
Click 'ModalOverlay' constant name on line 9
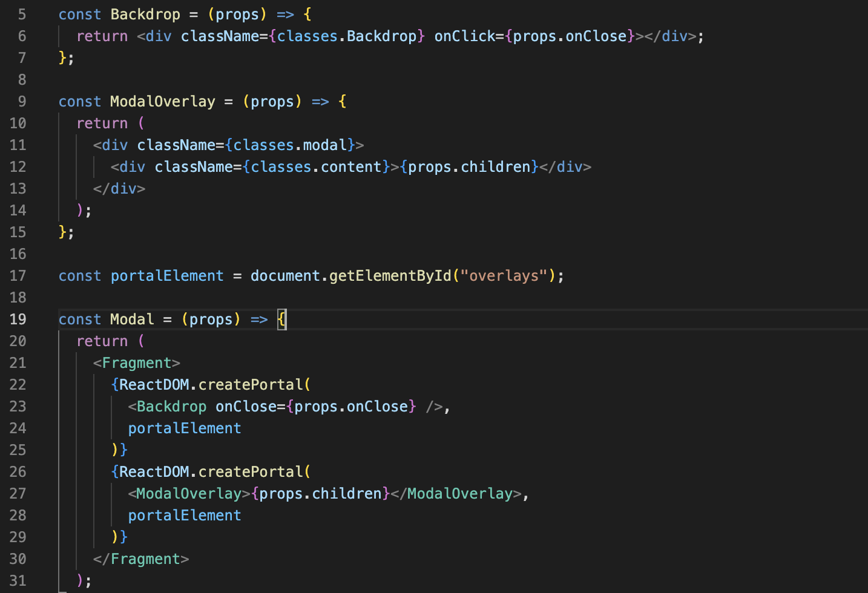[162, 102]
